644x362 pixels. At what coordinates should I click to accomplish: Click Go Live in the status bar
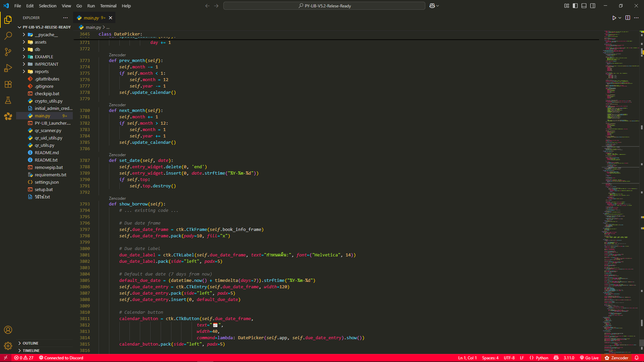(589, 357)
